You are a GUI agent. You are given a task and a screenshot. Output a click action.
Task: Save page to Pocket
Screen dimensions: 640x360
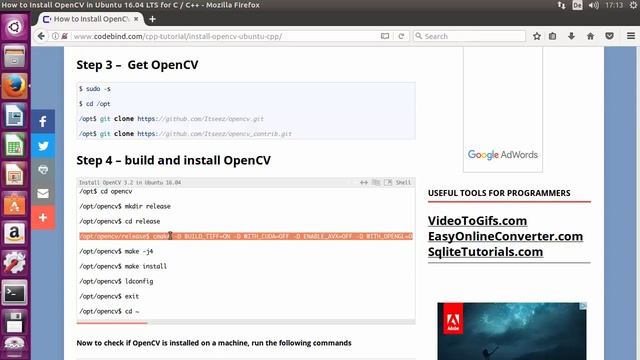tap(609, 36)
